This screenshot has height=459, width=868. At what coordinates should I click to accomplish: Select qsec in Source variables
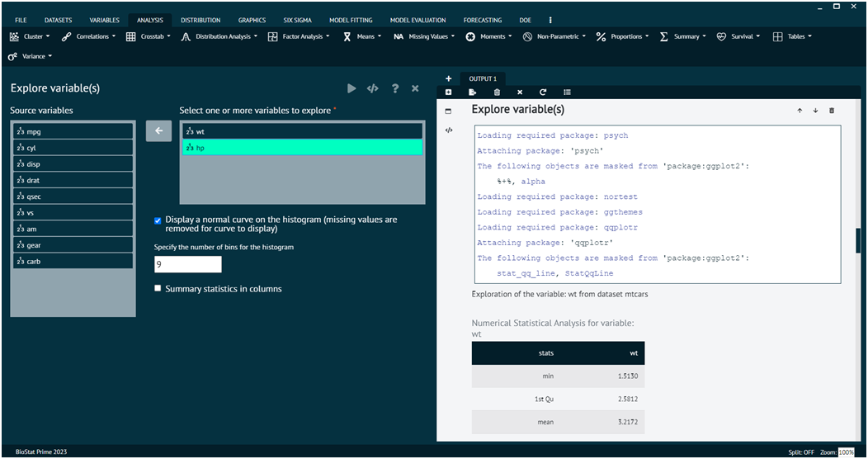pos(73,196)
